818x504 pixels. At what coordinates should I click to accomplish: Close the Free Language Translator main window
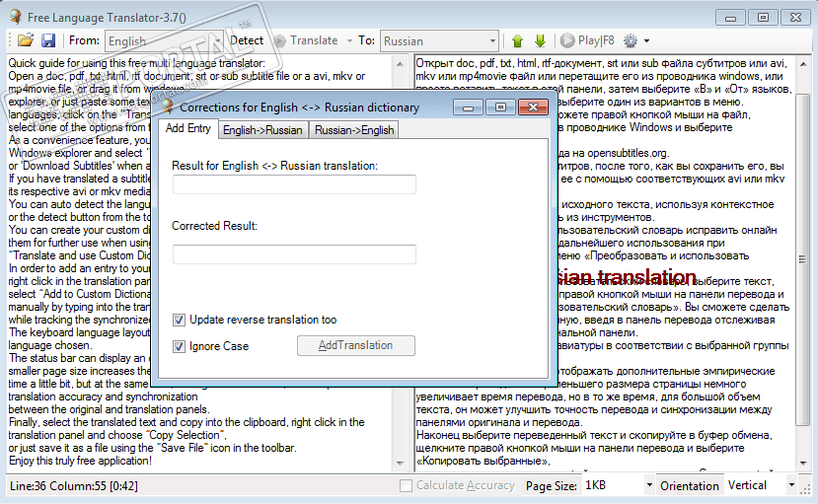pos(795,18)
